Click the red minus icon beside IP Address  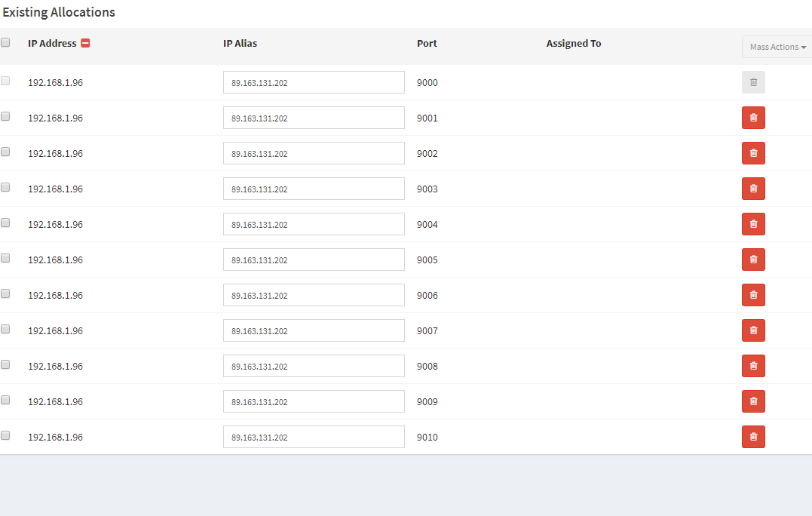(83, 43)
